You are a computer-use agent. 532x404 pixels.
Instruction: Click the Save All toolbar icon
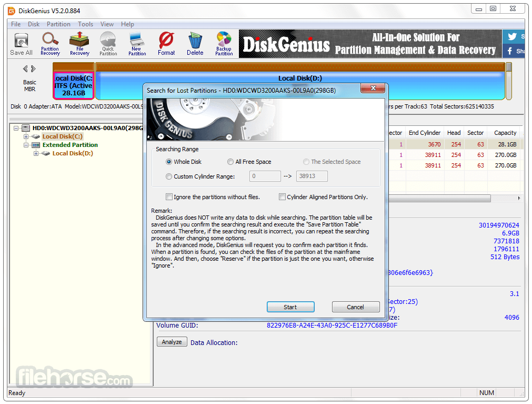22,44
